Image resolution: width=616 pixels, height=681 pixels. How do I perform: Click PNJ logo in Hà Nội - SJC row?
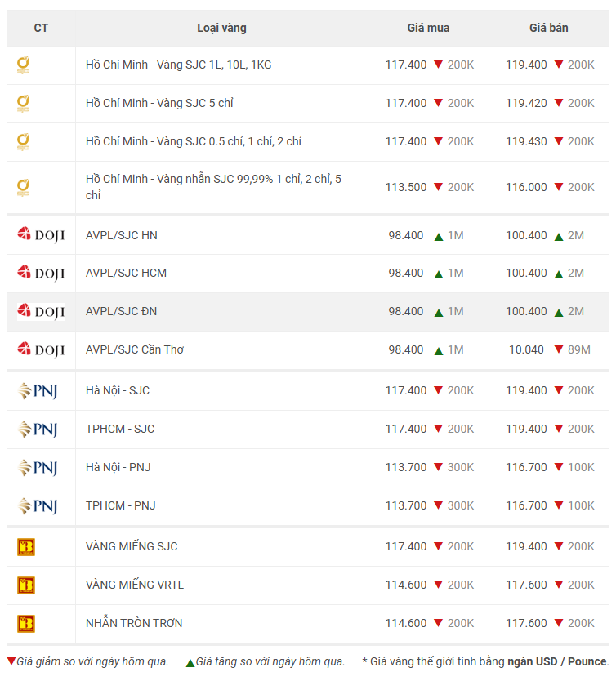[x=38, y=391]
